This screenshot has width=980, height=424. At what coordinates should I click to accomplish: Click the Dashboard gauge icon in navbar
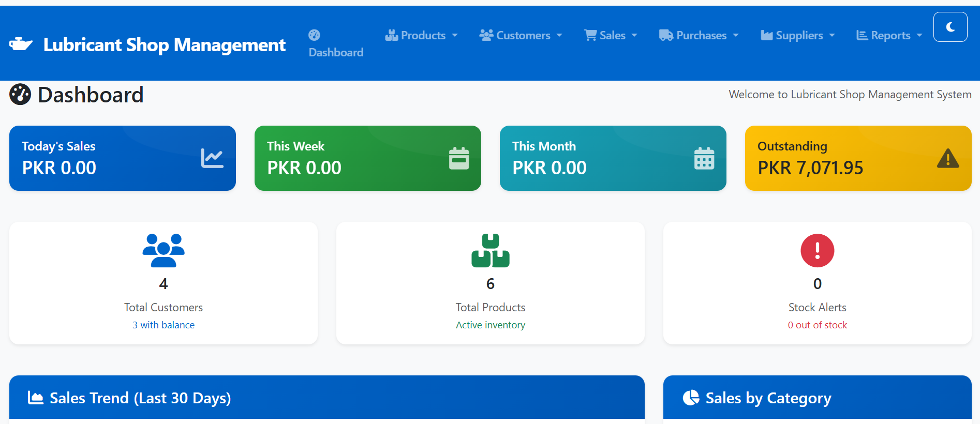(314, 35)
